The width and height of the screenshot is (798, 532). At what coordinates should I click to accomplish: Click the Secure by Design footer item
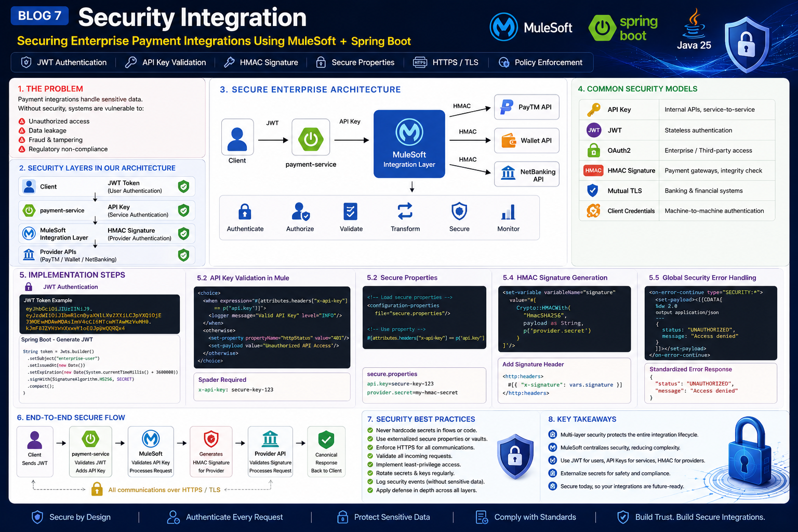pos(71,517)
